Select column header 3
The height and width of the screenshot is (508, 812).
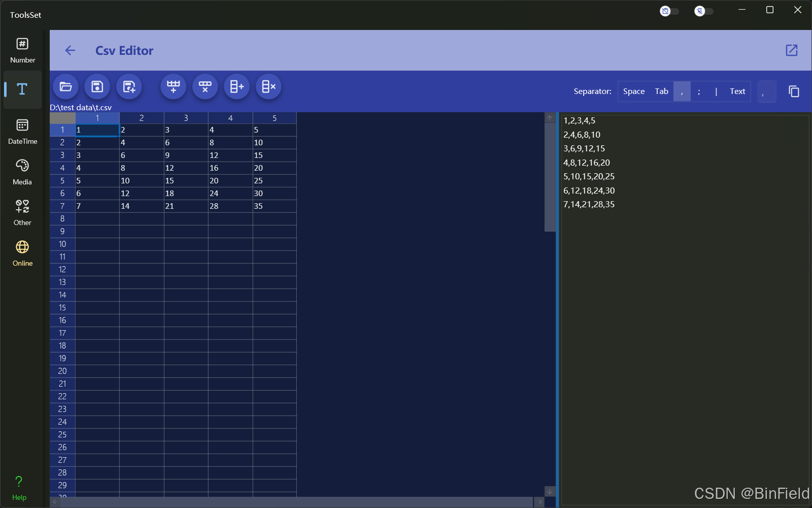click(x=186, y=118)
